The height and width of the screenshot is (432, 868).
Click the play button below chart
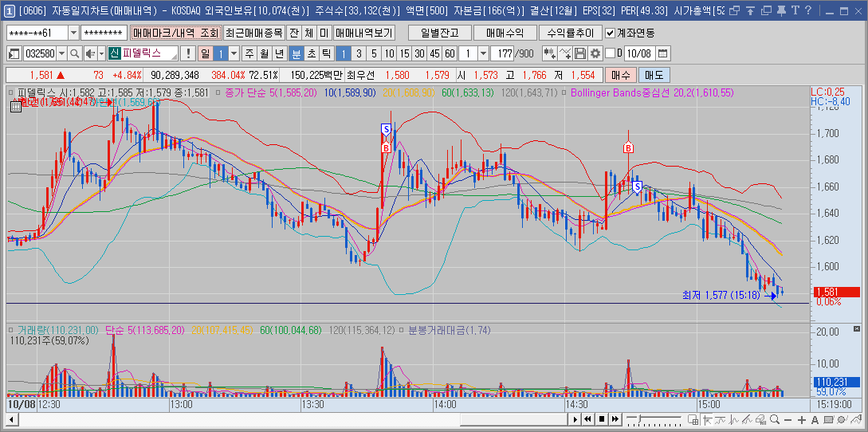575,419
